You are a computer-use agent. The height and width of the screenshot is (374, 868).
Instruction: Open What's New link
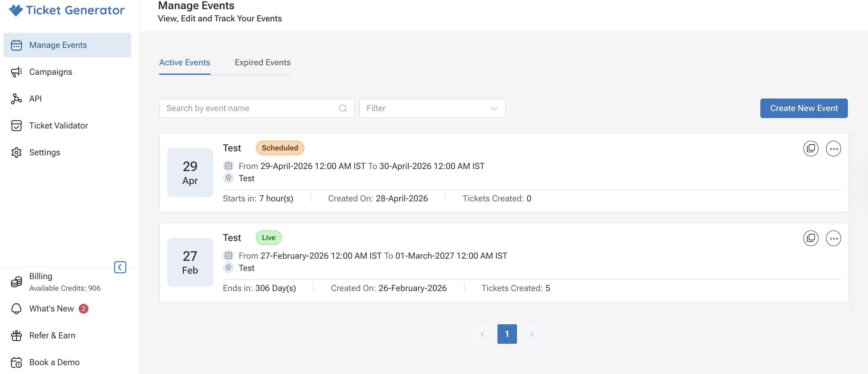pyautogui.click(x=52, y=309)
